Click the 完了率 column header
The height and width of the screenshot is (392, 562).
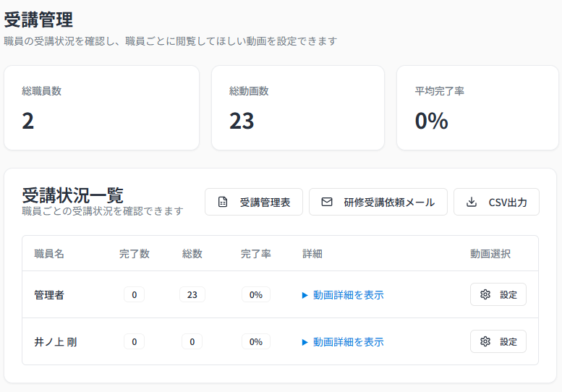click(255, 254)
